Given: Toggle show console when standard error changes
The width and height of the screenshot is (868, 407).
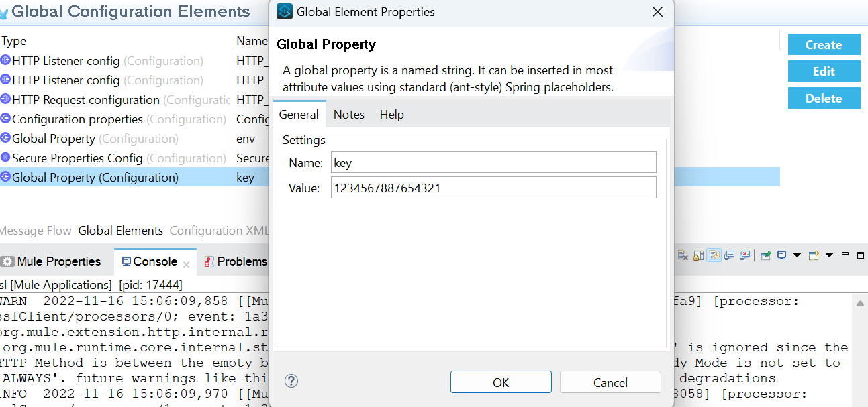Looking at the screenshot, I should pos(744,255).
